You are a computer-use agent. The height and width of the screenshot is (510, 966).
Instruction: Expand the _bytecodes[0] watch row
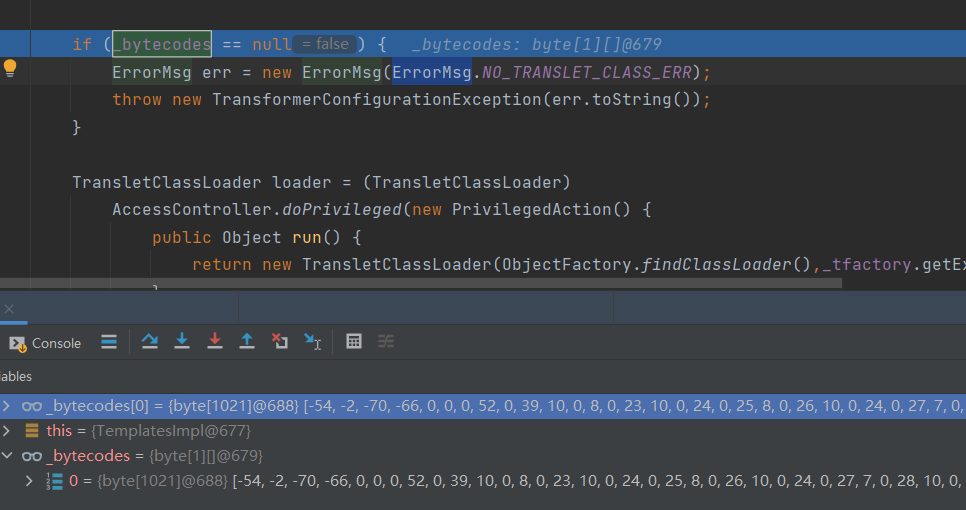pyautogui.click(x=7, y=406)
